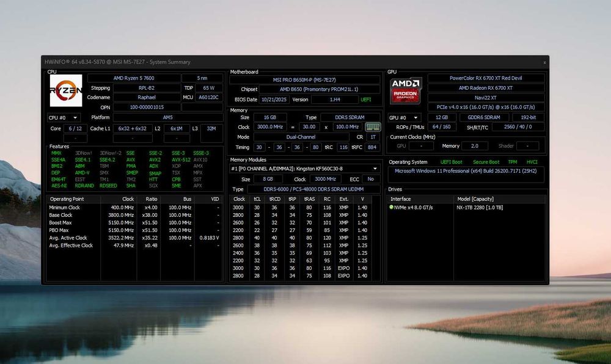Click the Core 6 / 12 value
This screenshot has height=364, width=611.
point(75,128)
